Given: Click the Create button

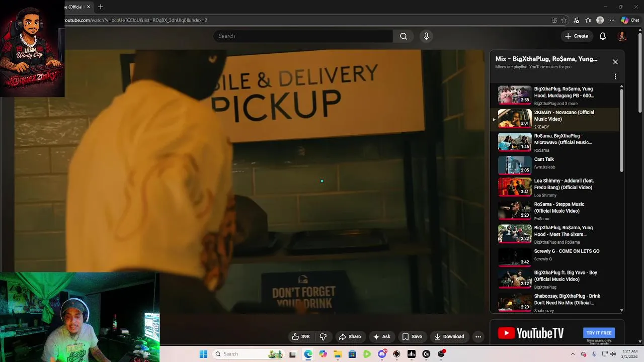Looking at the screenshot, I should coord(576,36).
